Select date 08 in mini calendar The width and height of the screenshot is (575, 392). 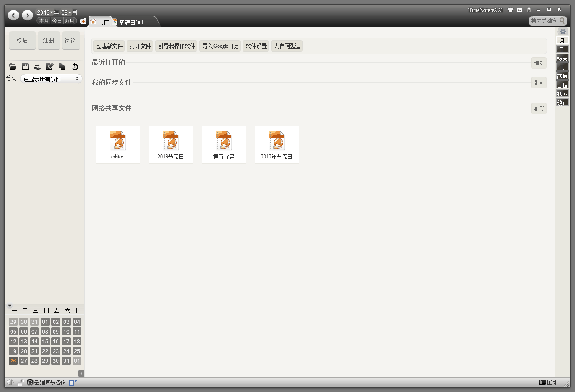[x=45, y=331]
